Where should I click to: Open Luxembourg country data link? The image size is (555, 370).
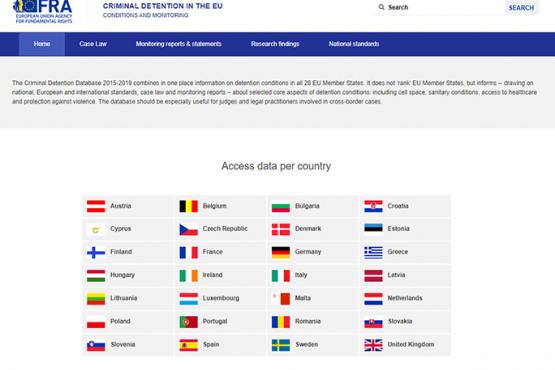(x=221, y=298)
